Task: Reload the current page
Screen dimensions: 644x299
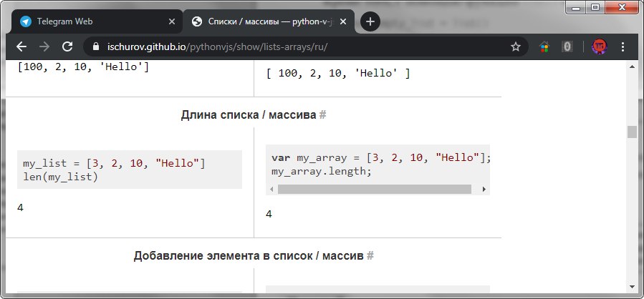Action: click(x=67, y=46)
